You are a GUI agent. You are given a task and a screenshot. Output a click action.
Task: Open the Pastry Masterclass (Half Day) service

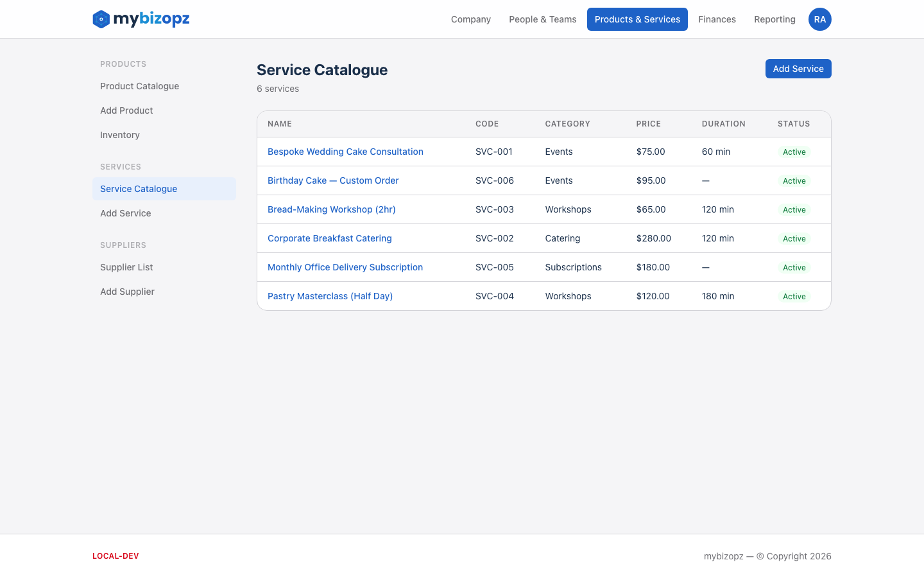pyautogui.click(x=330, y=296)
